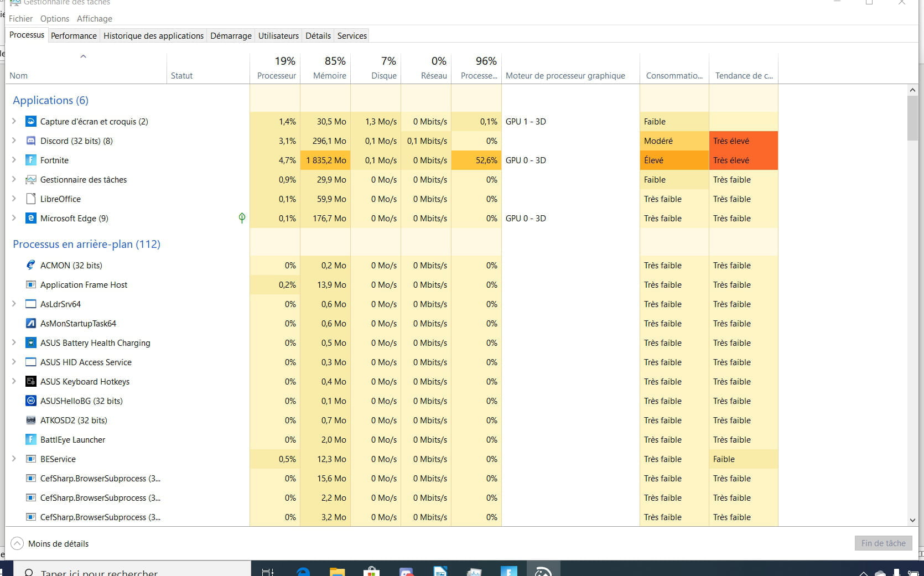Expand the LibreOffice process row

tap(14, 199)
